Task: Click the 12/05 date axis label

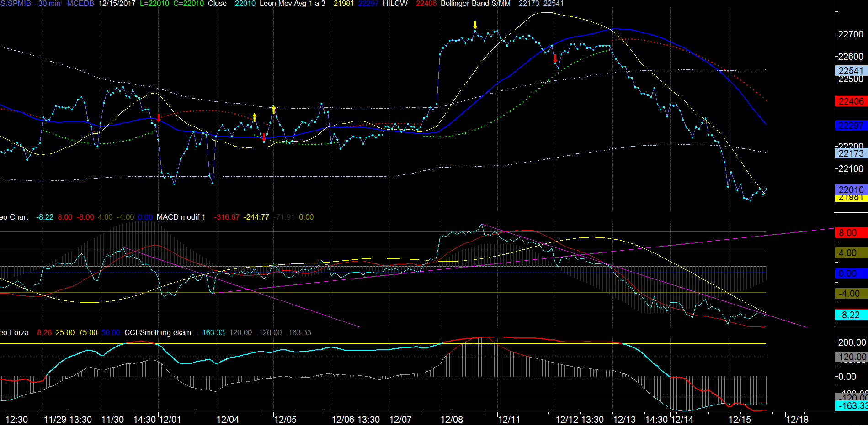Action: (x=285, y=420)
